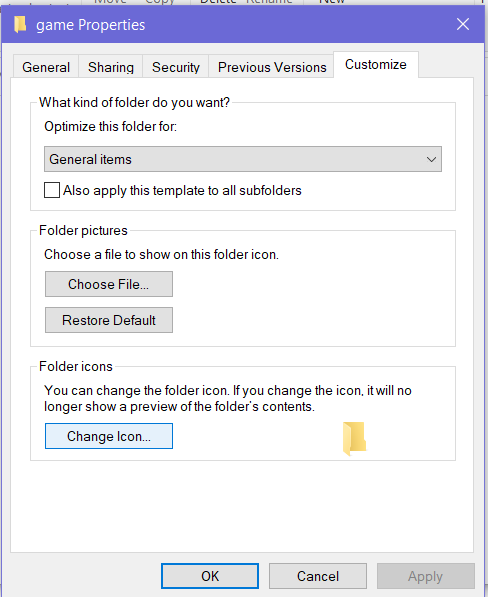The height and width of the screenshot is (597, 488).
Task: Click the Cancel button
Action: 318,576
